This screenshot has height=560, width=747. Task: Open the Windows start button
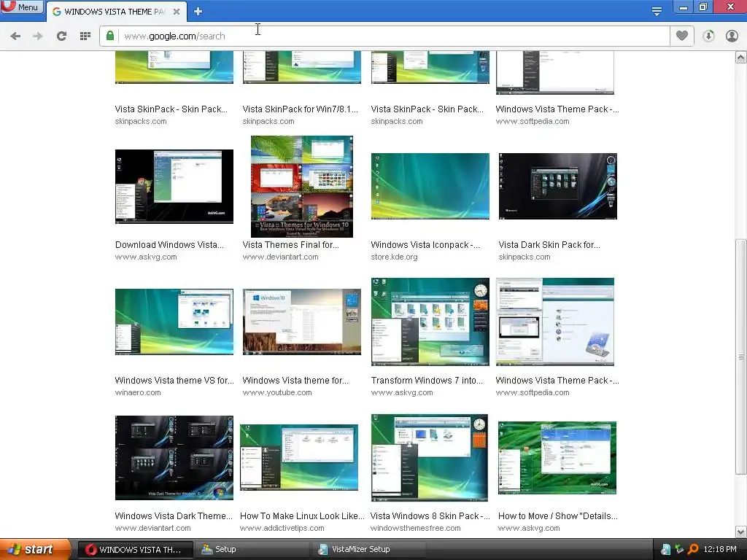coord(34,550)
